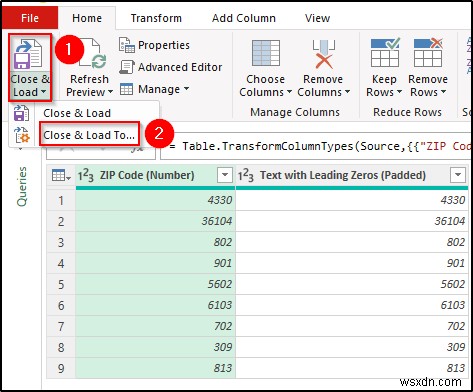This screenshot has width=473, height=392.
Task: Click padded column cell 702
Action: 352,326
